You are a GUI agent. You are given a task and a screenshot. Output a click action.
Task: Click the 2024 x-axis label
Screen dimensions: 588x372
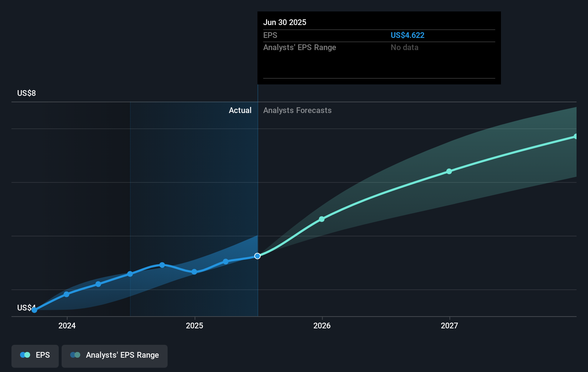[x=67, y=326]
